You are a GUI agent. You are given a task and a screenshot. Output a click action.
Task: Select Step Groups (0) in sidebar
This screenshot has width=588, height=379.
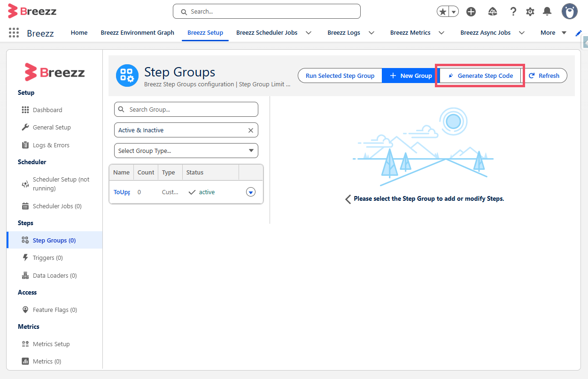(54, 240)
